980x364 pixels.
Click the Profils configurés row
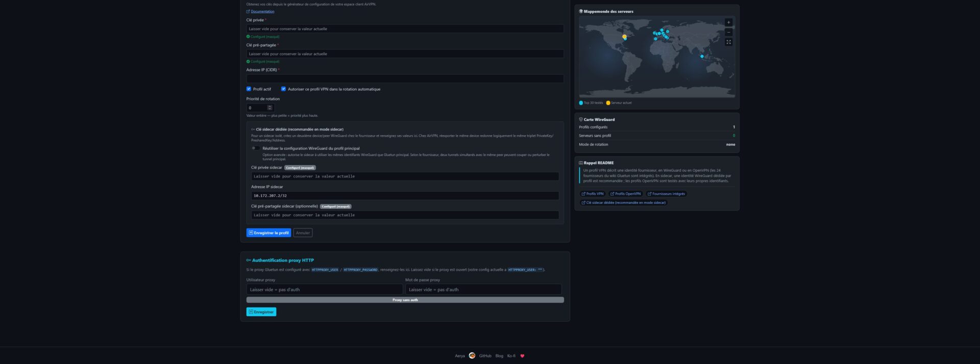tap(657, 127)
